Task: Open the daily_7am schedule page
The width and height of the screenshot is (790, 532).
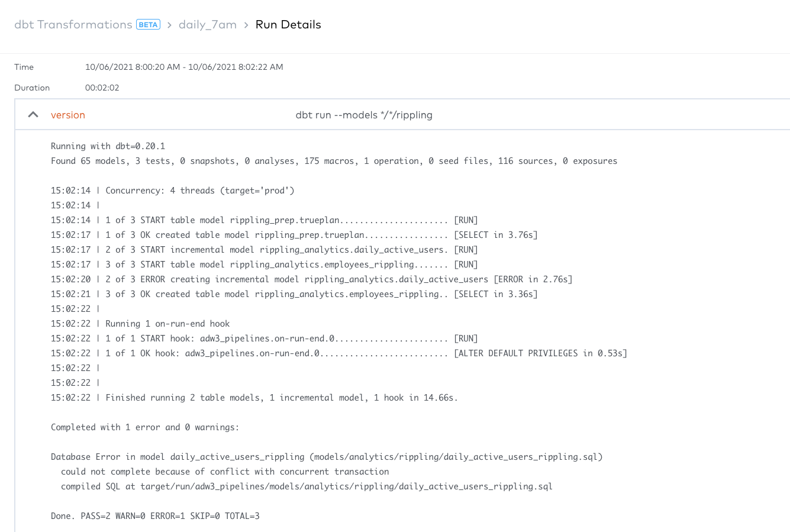Action: (207, 24)
